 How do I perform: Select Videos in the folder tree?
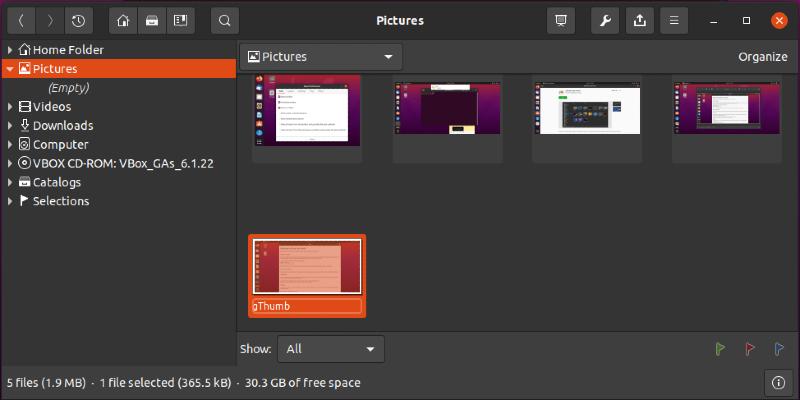pos(51,107)
